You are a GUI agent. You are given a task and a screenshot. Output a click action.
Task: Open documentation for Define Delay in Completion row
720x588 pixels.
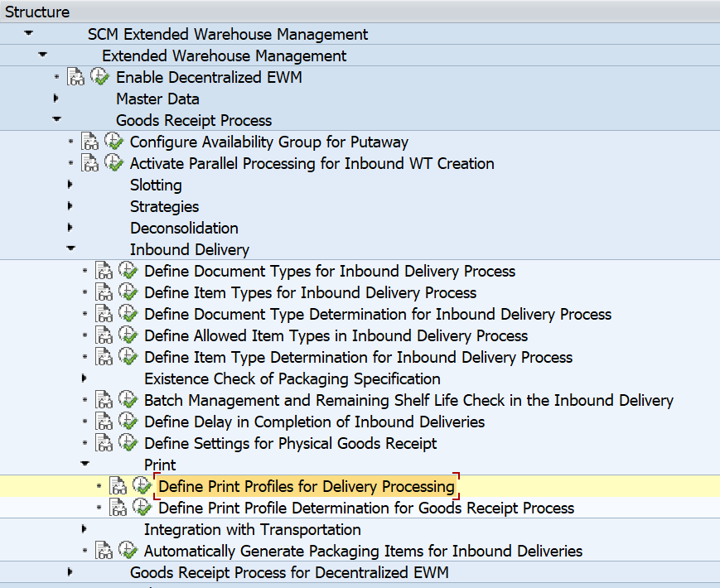tap(104, 422)
